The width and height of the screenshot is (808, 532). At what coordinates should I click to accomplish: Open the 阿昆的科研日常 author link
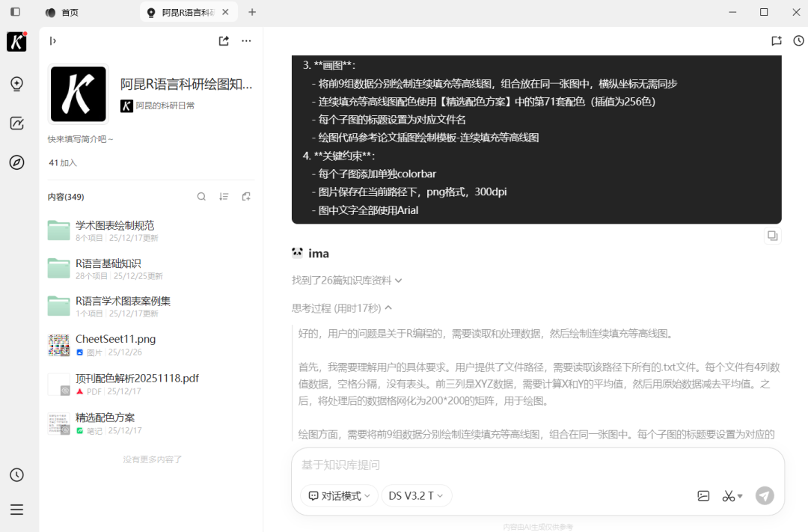[x=158, y=106]
